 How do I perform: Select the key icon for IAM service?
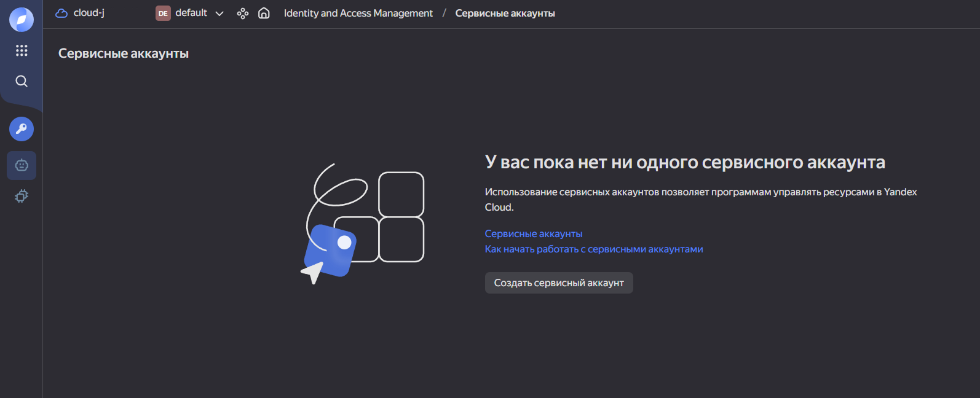[x=22, y=129]
